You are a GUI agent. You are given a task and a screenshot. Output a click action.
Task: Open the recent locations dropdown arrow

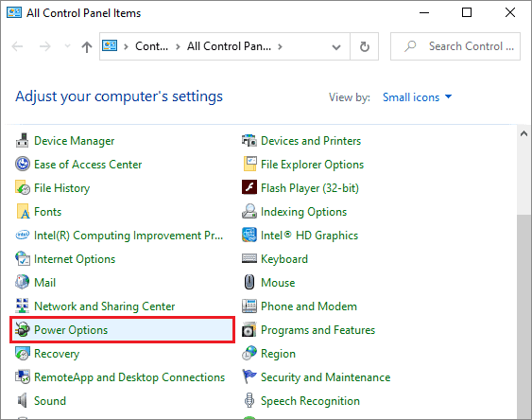67,46
